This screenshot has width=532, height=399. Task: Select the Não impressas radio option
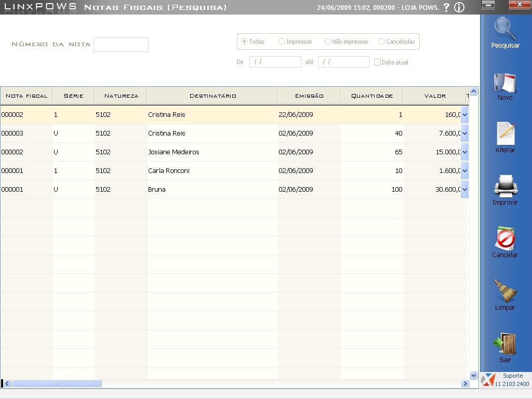click(x=327, y=42)
